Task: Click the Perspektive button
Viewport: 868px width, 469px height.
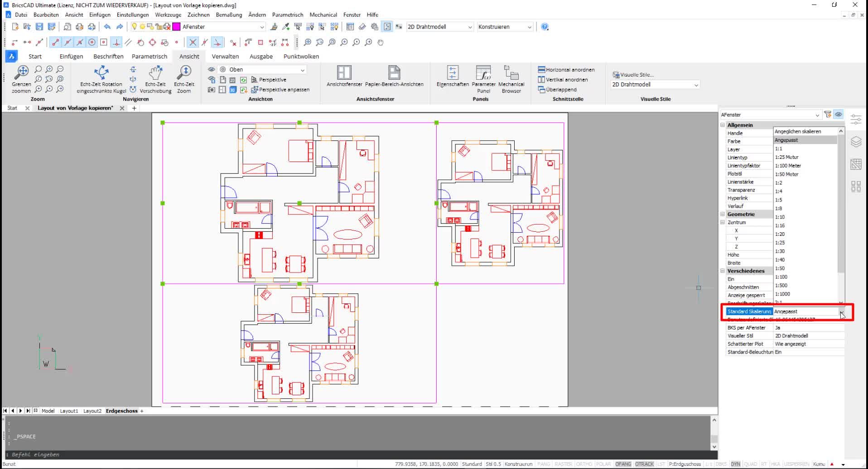Action: click(x=269, y=80)
